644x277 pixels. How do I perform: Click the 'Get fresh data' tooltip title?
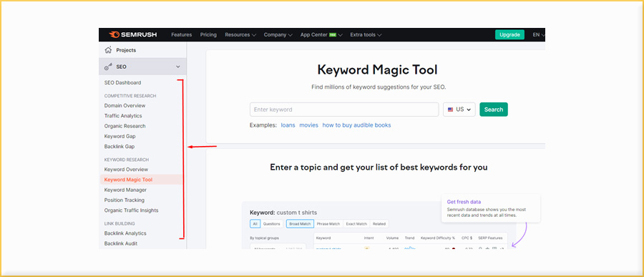click(464, 202)
